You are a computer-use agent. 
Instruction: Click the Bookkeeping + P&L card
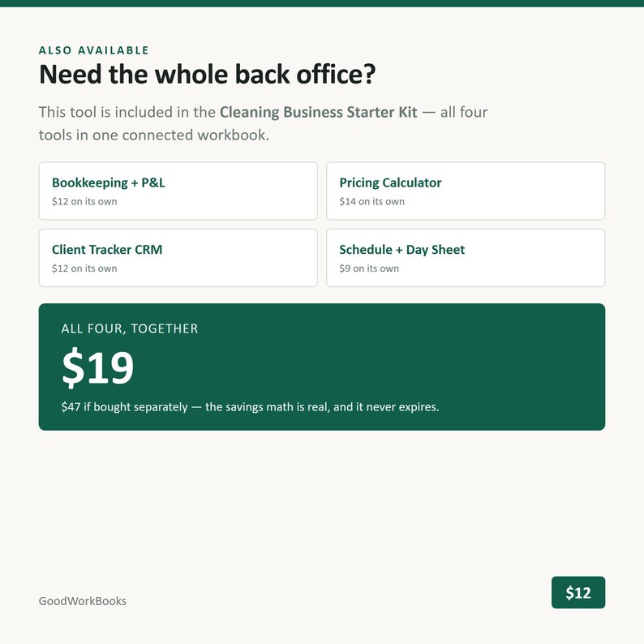point(178,191)
